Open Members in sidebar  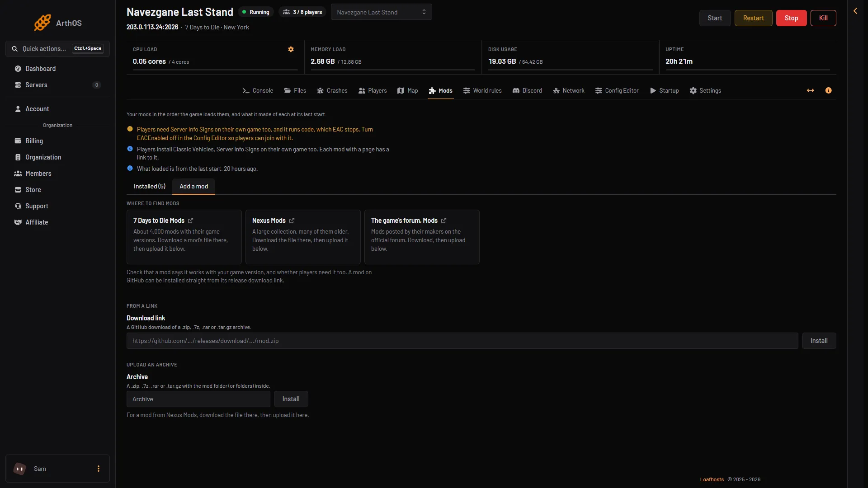point(57,174)
